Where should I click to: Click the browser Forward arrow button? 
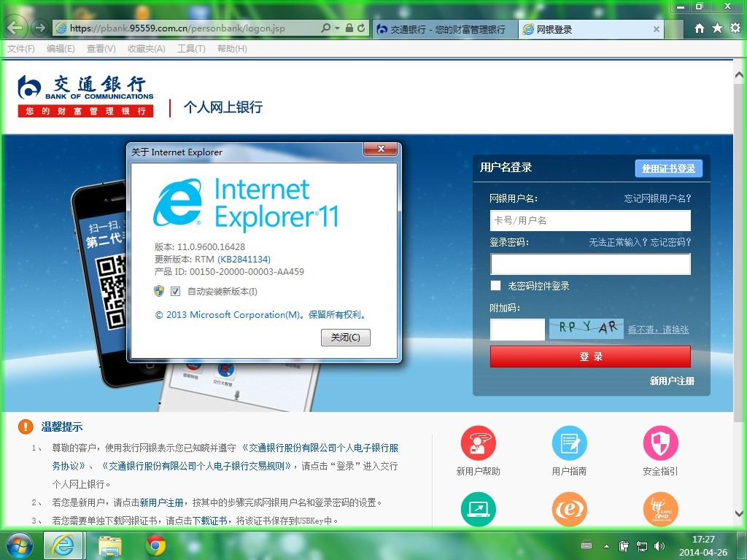click(40, 28)
